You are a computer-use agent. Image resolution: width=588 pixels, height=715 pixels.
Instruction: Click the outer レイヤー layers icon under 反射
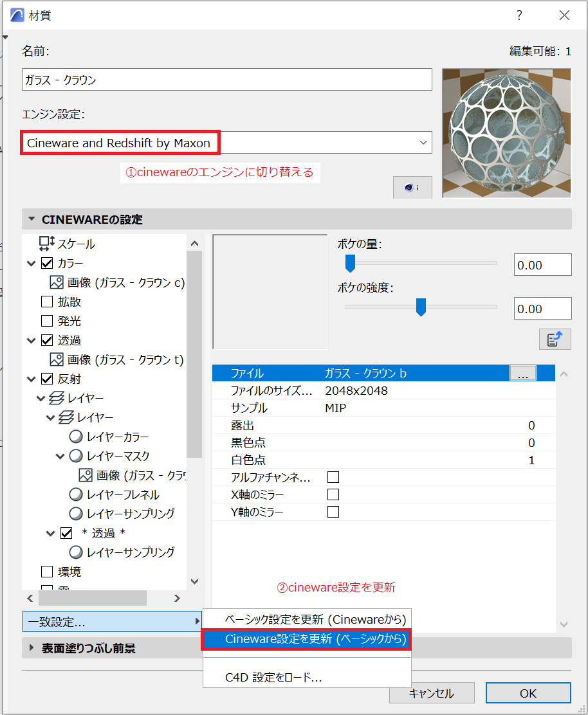tap(57, 398)
